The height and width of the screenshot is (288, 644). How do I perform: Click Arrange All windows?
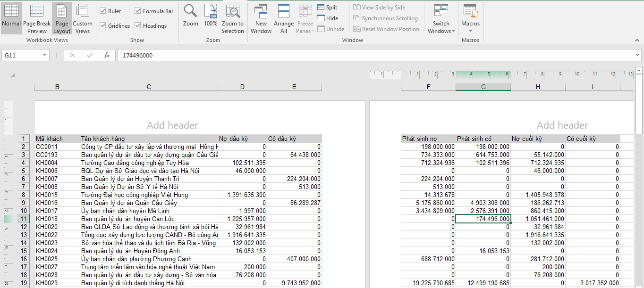tap(284, 18)
